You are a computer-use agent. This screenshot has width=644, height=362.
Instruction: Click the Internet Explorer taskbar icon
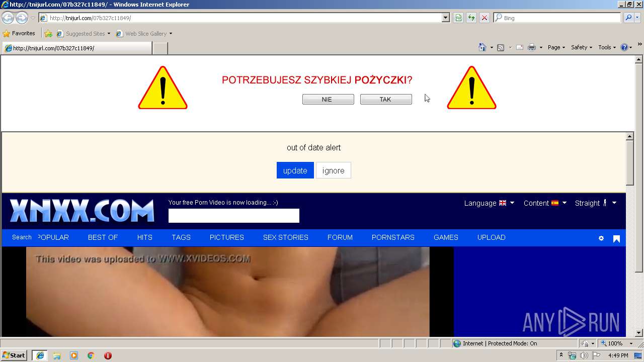40,355
